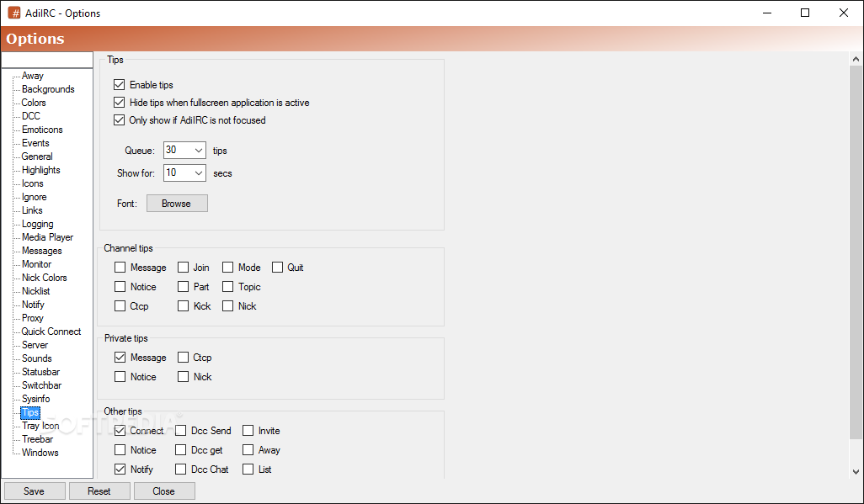Open the Icons options page
The height and width of the screenshot is (504, 864).
(x=33, y=183)
